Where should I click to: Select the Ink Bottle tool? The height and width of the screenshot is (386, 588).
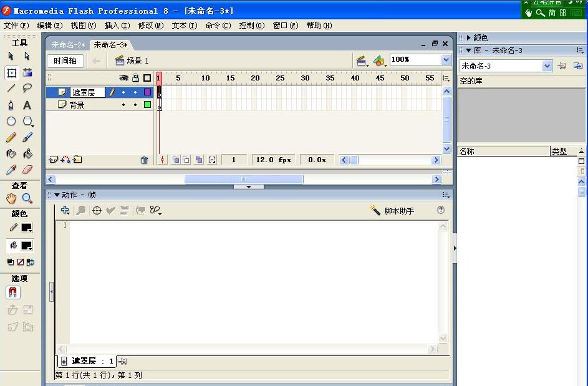pyautogui.click(x=11, y=153)
